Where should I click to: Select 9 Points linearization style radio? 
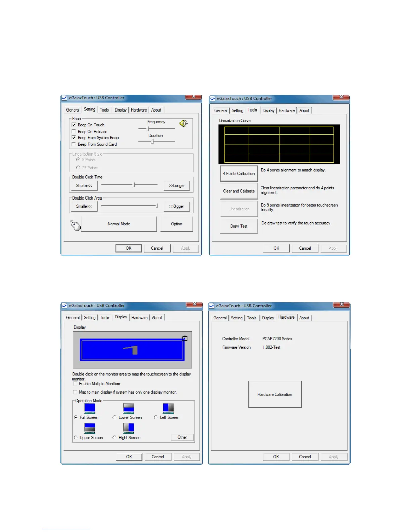point(78,160)
